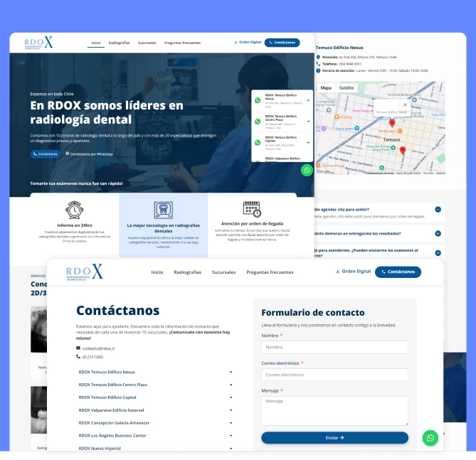Viewport: 476px width, 460px height.
Task: Click the upper red pin on the map
Action: pyautogui.click(x=391, y=123)
